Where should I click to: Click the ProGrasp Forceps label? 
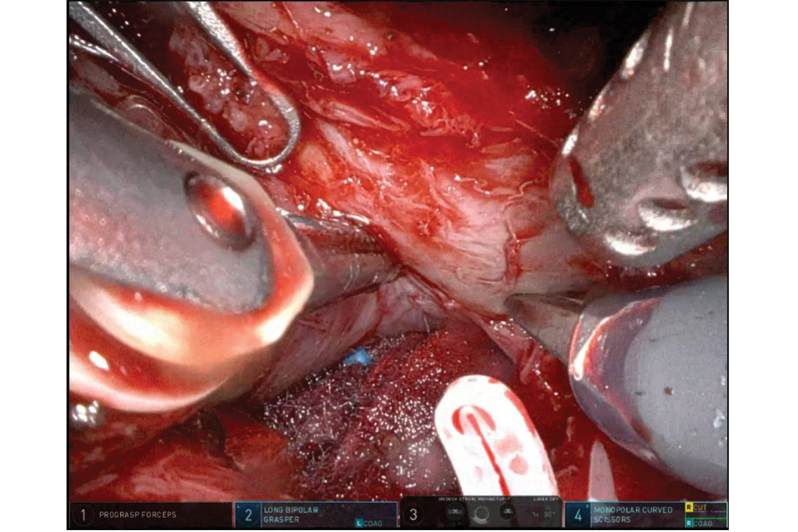[137, 515]
